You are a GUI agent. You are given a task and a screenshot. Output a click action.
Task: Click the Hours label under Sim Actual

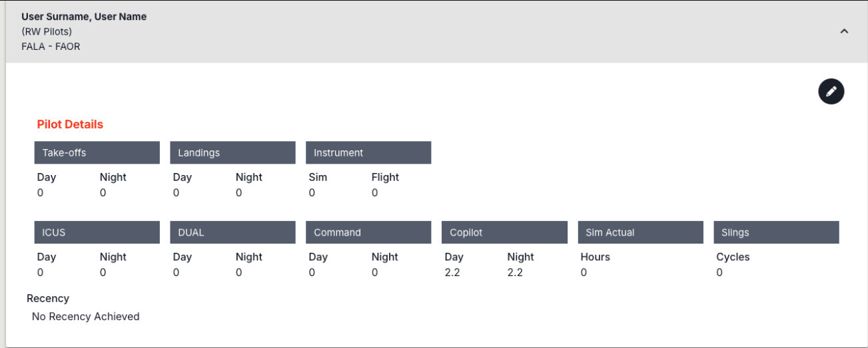pyautogui.click(x=595, y=257)
